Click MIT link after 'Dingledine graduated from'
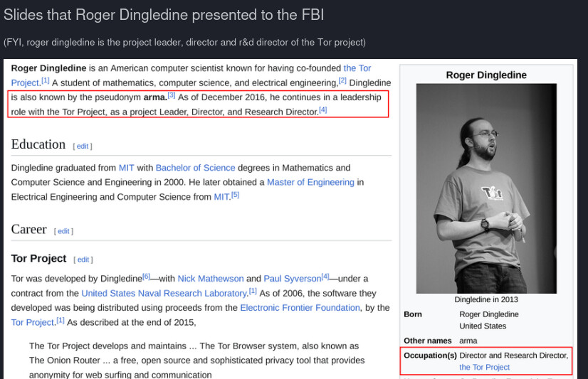588x379 pixels. click(126, 168)
